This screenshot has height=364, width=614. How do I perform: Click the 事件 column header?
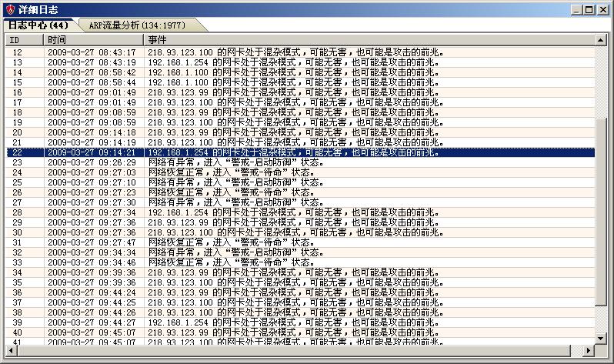[x=369, y=39]
